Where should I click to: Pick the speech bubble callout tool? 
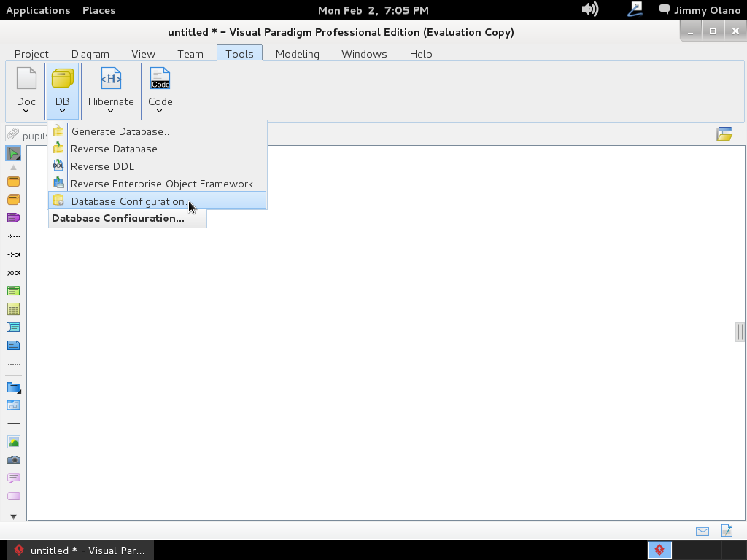(13, 478)
